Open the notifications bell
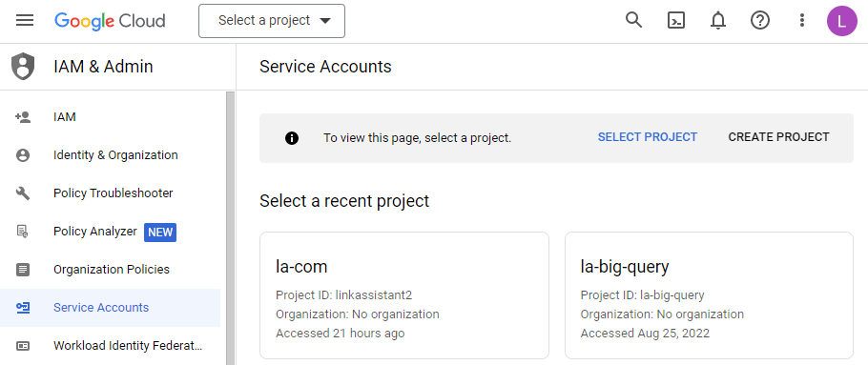 tap(718, 20)
